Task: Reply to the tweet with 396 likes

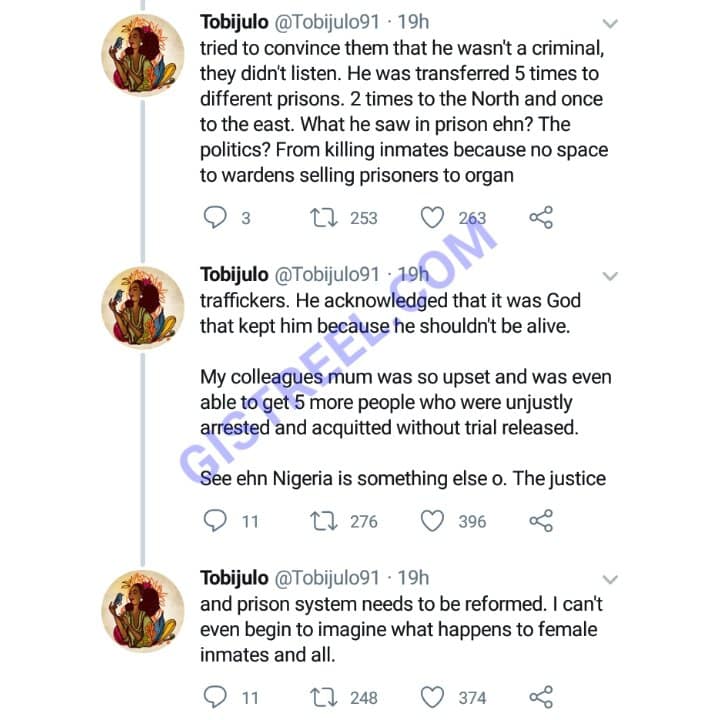Action: [215, 520]
